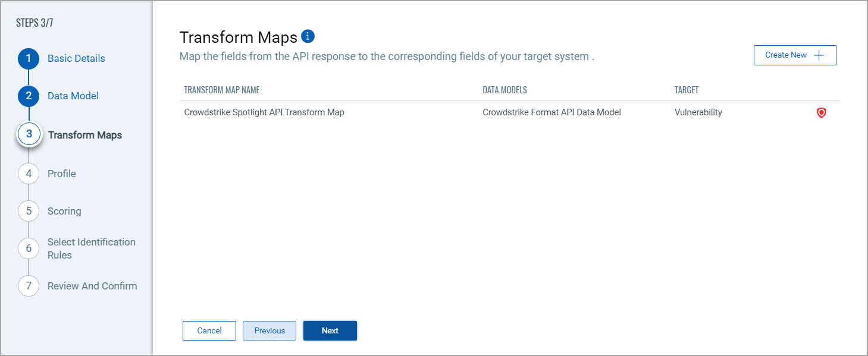The width and height of the screenshot is (868, 356).
Task: Click the step 1 circle icon
Action: click(x=29, y=59)
